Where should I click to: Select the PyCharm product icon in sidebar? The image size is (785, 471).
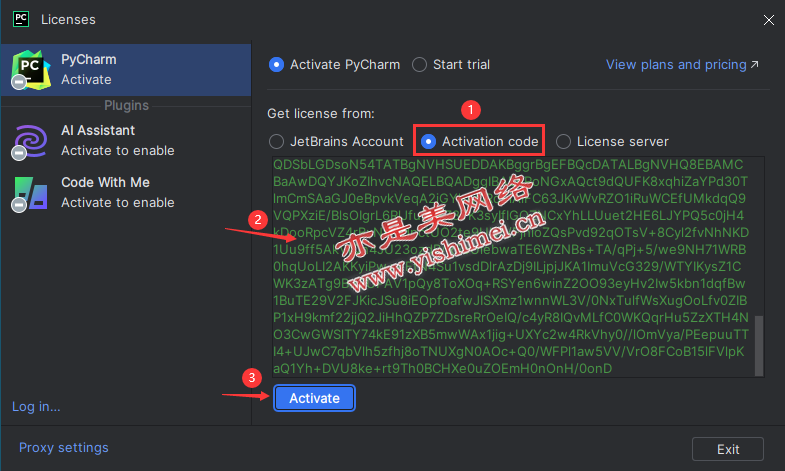(x=31, y=70)
